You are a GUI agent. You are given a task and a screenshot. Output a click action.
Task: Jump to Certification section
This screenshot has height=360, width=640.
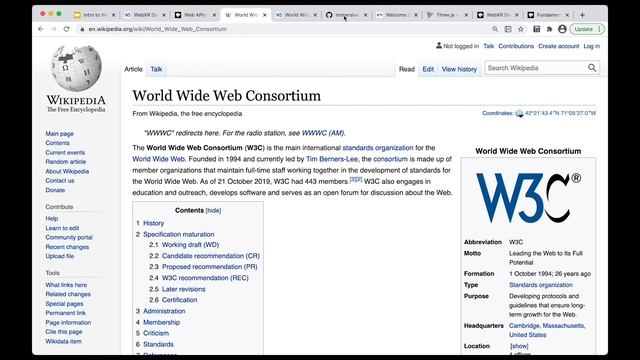(179, 300)
